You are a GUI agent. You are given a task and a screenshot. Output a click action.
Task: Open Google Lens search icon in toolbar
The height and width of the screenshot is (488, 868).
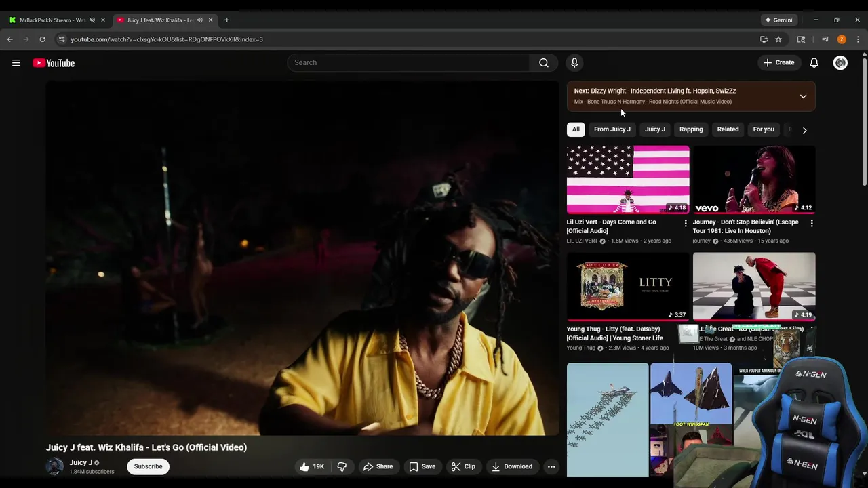pyautogui.click(x=801, y=39)
